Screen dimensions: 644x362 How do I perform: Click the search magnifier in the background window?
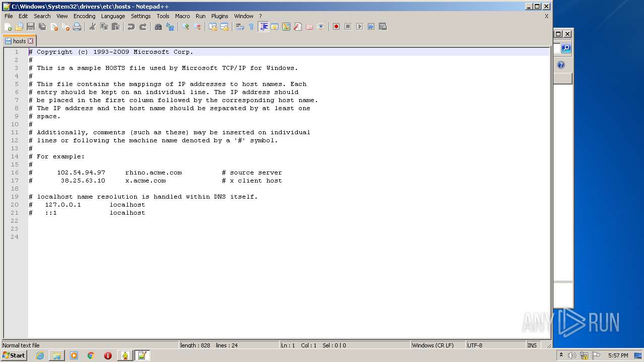[x=566, y=48]
